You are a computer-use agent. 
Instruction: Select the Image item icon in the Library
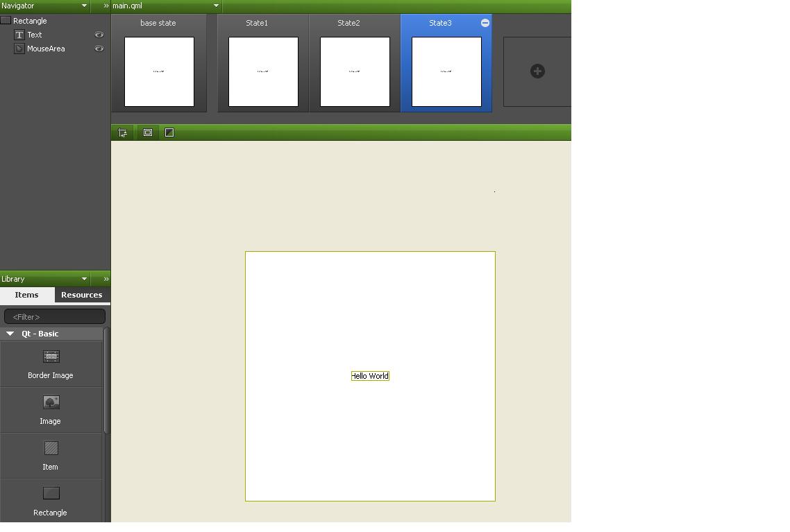(51, 403)
